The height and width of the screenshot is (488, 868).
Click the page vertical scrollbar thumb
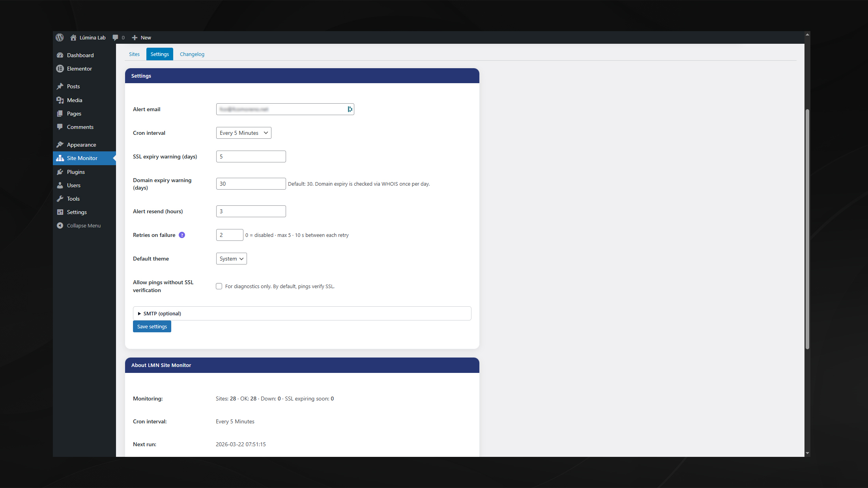pyautogui.click(x=807, y=229)
